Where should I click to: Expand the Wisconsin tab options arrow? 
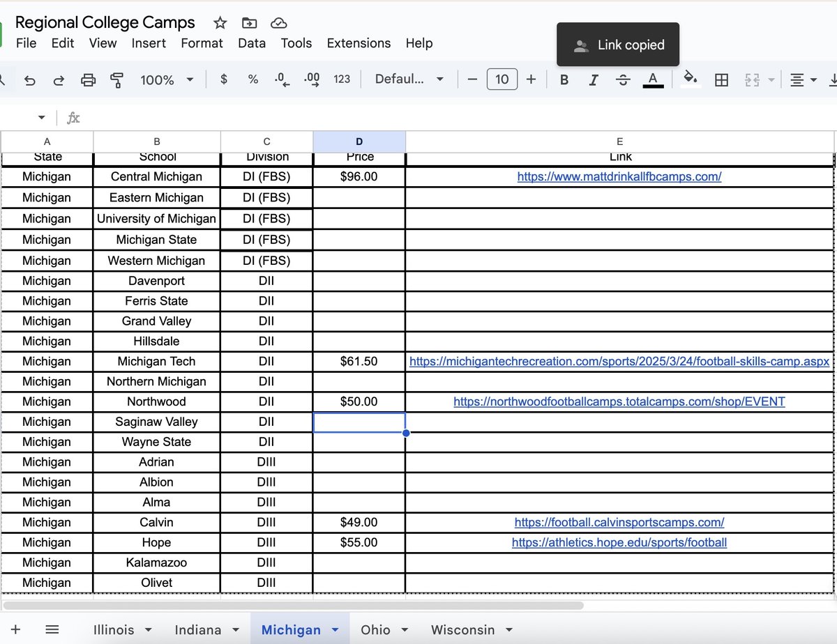508,630
